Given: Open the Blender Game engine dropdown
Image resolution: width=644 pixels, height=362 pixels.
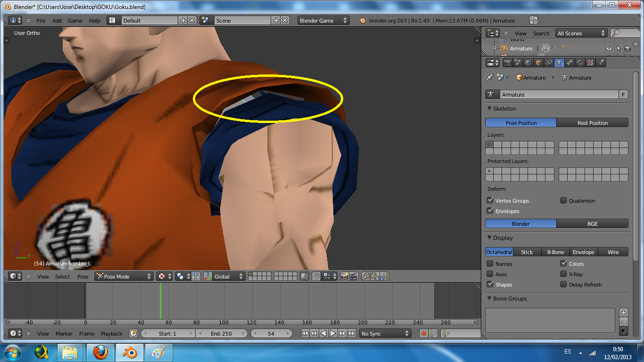Looking at the screenshot, I should pyautogui.click(x=323, y=21).
